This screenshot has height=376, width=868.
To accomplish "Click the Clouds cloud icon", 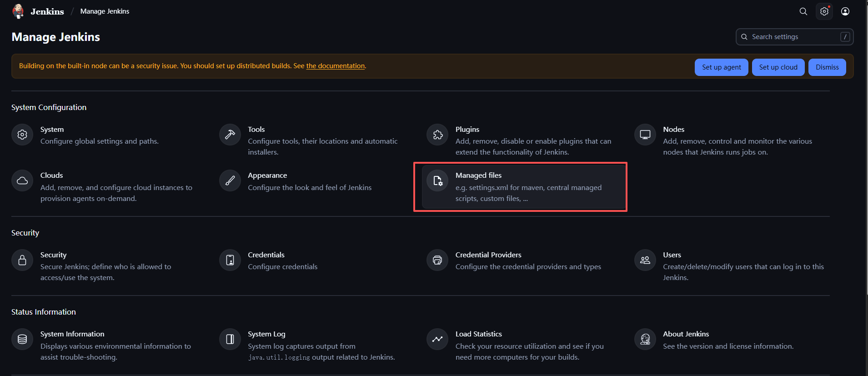I will [22, 181].
